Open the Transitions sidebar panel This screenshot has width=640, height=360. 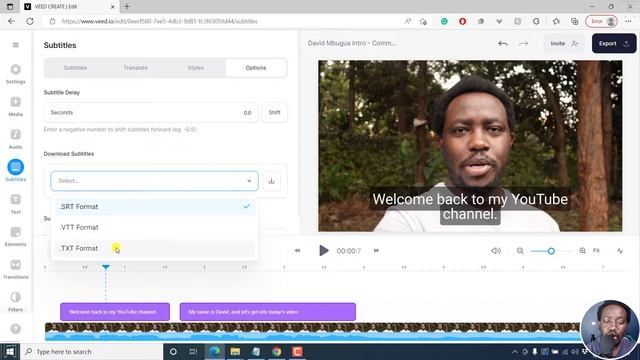point(16,269)
